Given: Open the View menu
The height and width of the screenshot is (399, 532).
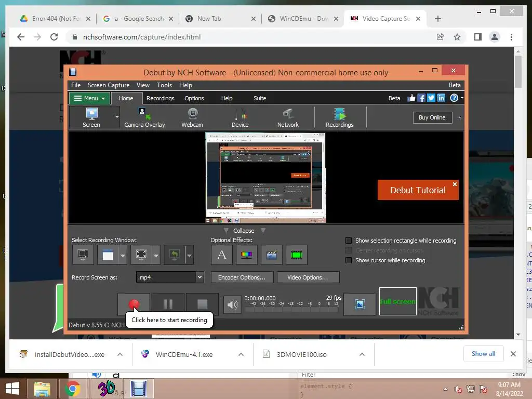Looking at the screenshot, I should pyautogui.click(x=143, y=85).
